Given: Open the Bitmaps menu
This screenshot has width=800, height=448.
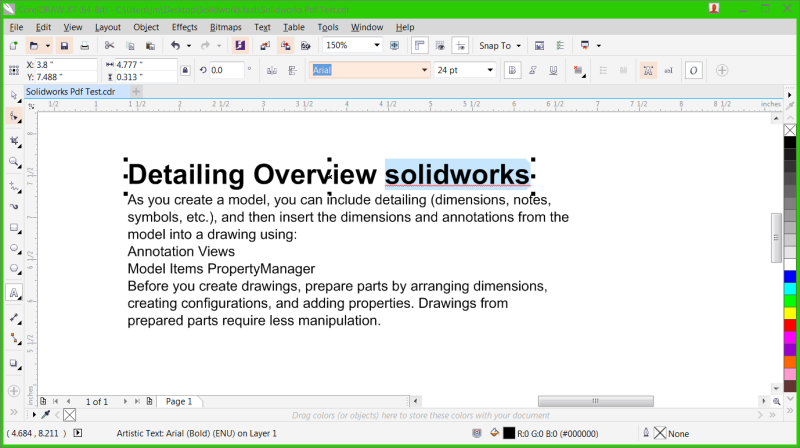Looking at the screenshot, I should click(226, 28).
